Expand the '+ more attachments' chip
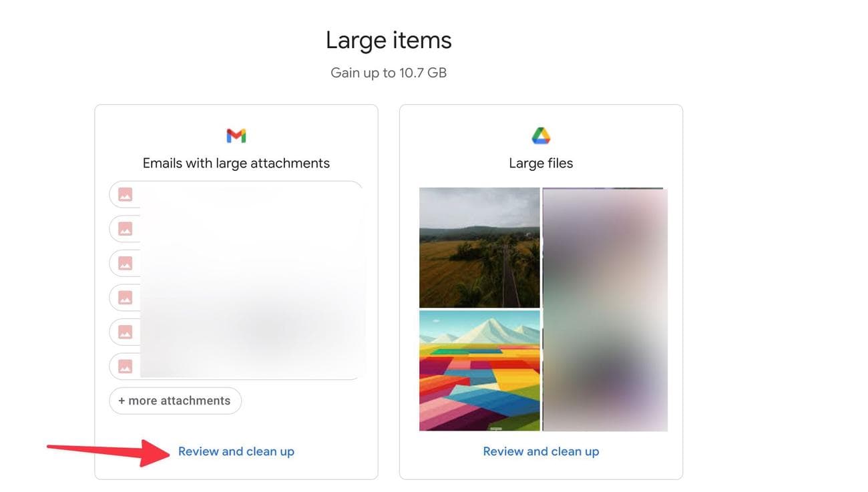868x492 pixels. coord(175,401)
